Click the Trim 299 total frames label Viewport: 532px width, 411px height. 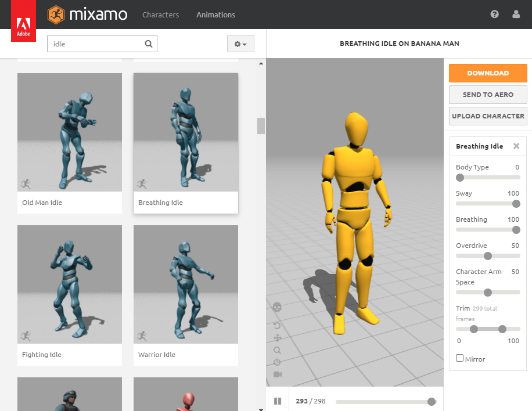pyautogui.click(x=476, y=313)
